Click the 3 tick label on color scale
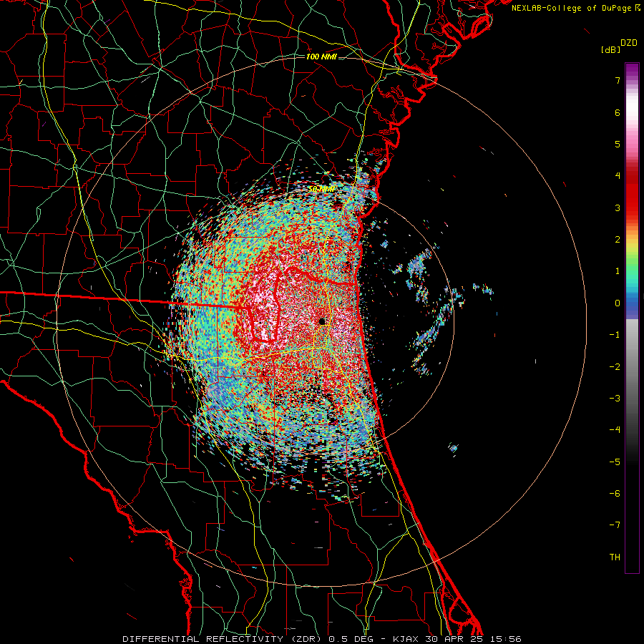 coord(618,208)
